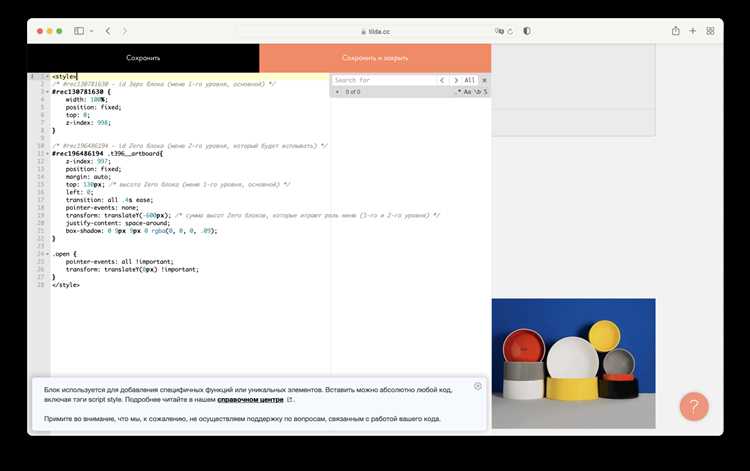The width and height of the screenshot is (750, 471).
Task: Close the code editor search box
Action: 485,80
